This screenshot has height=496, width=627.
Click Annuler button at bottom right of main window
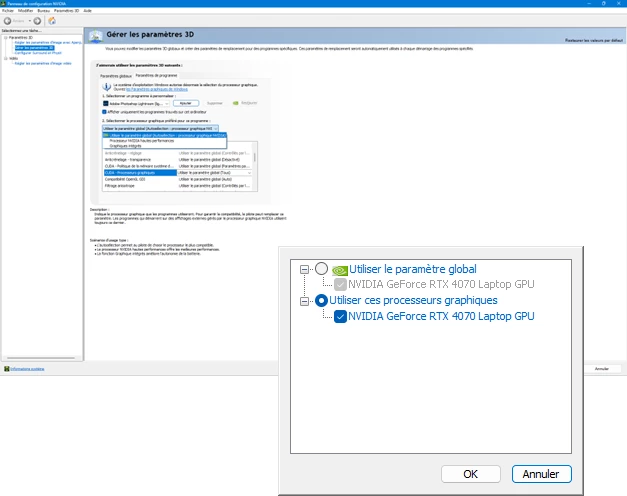601,369
